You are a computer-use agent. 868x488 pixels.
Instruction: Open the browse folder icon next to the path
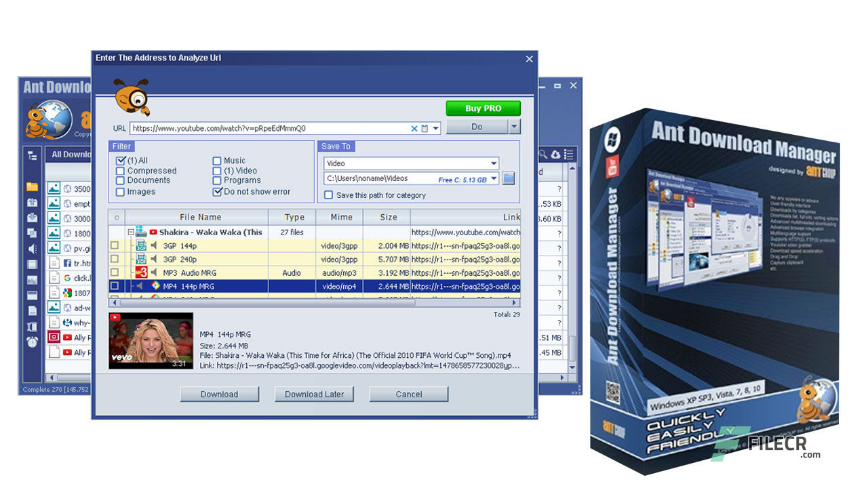coord(510,178)
